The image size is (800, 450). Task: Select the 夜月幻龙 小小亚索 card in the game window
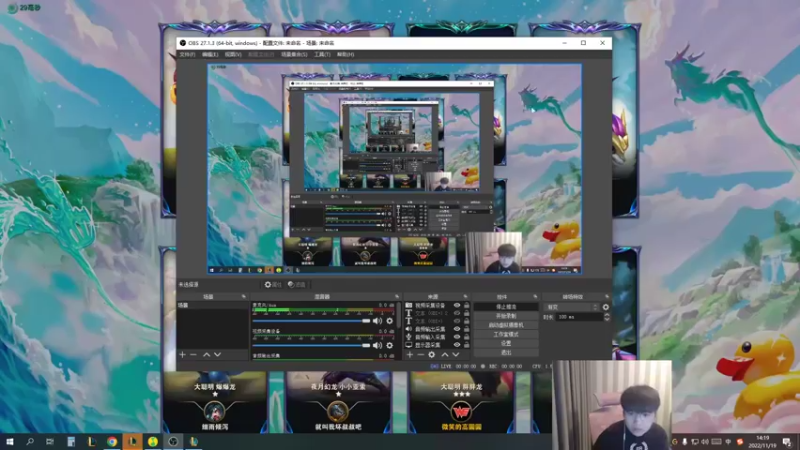pos(338,402)
